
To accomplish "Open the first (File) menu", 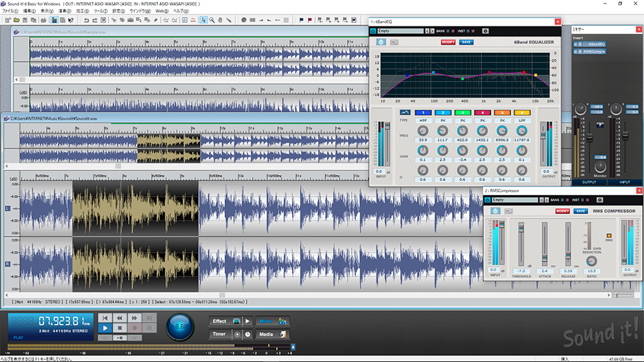I will coord(11,11).
